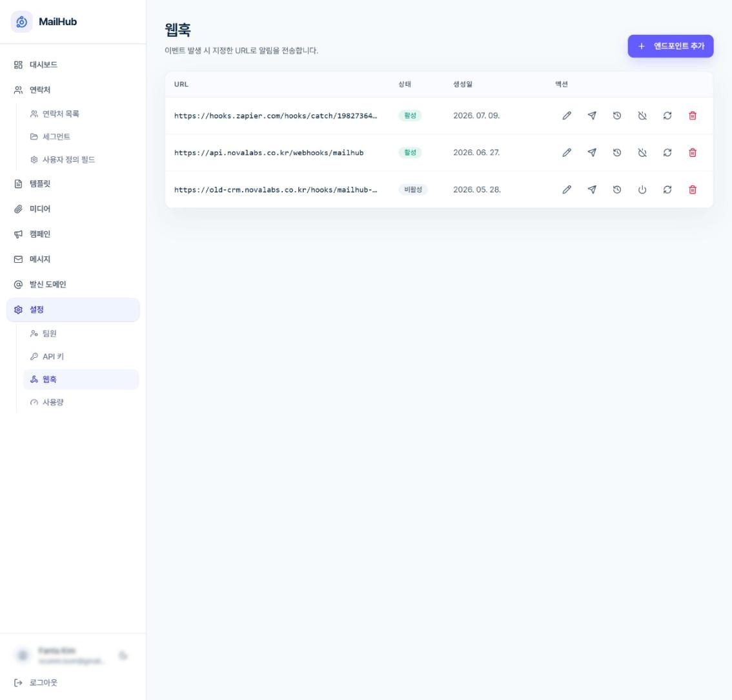This screenshot has height=700, width=732.
Task: Delete the old-crm webhook
Action: click(x=693, y=190)
